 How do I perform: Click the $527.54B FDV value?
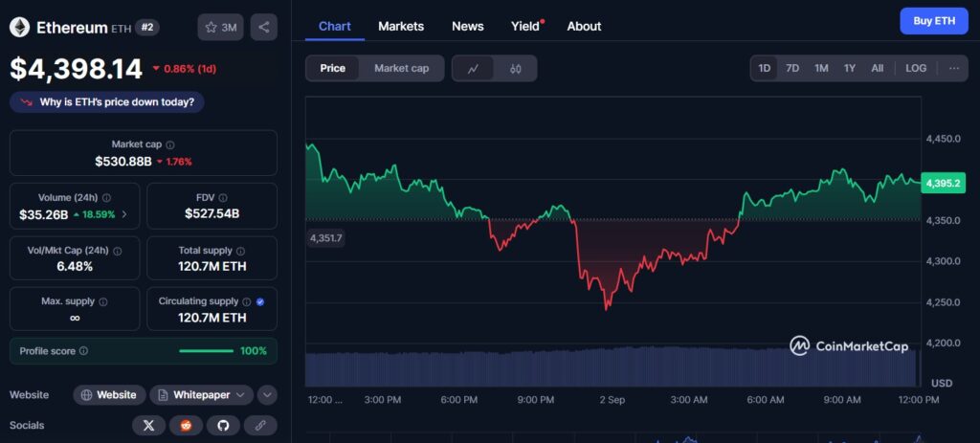(x=212, y=214)
